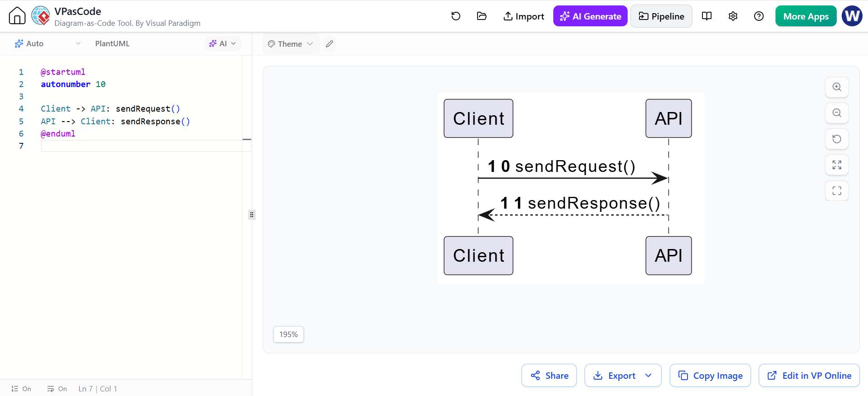Enter fullscreen diagram preview

[x=837, y=191]
